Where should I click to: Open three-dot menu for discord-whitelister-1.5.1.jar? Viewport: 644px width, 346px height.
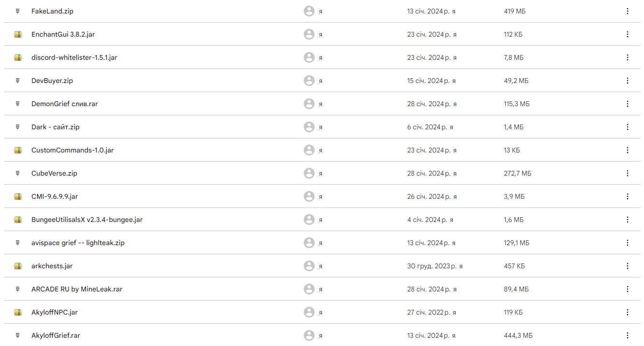point(627,57)
